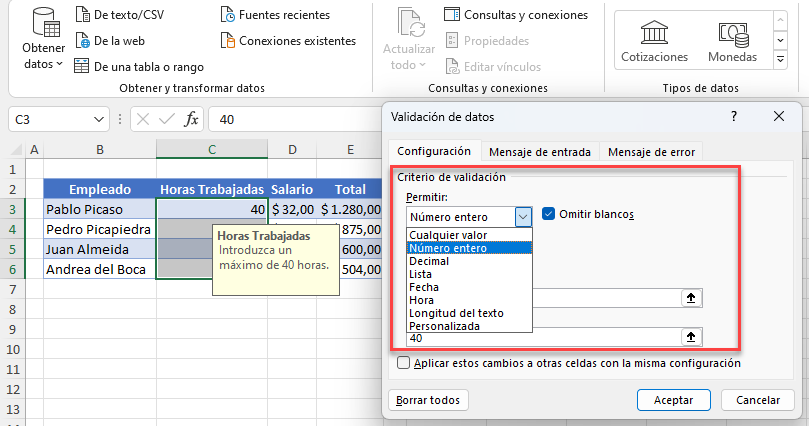Image resolution: width=809 pixels, height=426 pixels.
Task: Expand the Tipos de datos gallery
Action: point(781,60)
